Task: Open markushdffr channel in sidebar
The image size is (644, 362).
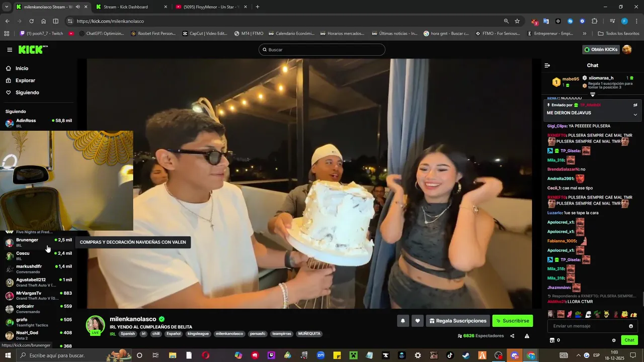Action: [39, 269]
